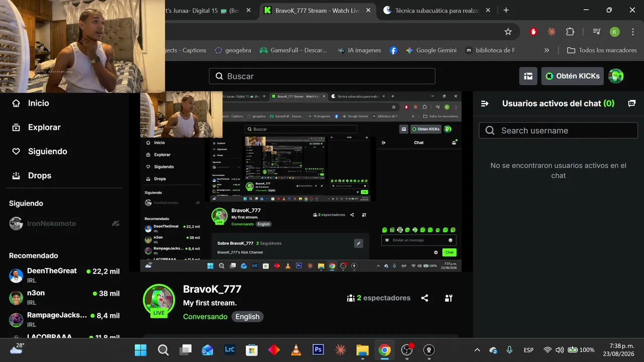Viewport: 644px width, 362px height.
Task: Show hidden system tray icons
Action: (477, 350)
